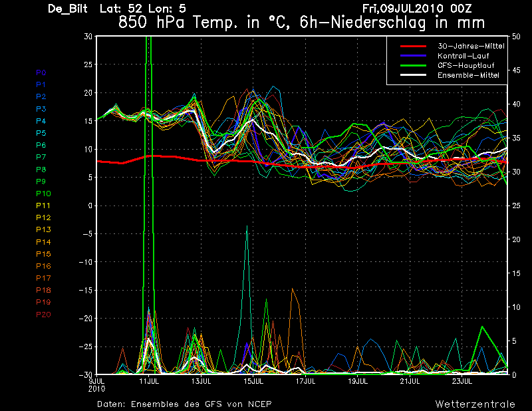The image size is (532, 411).
Task: Click the P6 ensemble member label
Action: tap(41, 145)
